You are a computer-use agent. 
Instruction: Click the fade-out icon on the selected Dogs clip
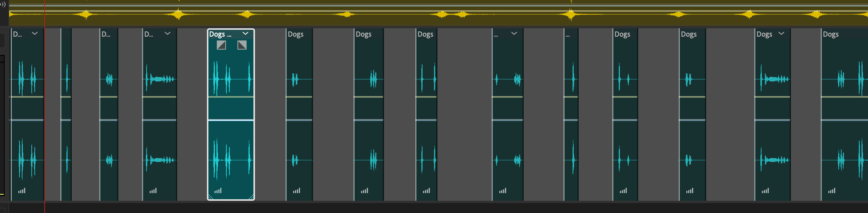click(x=242, y=45)
